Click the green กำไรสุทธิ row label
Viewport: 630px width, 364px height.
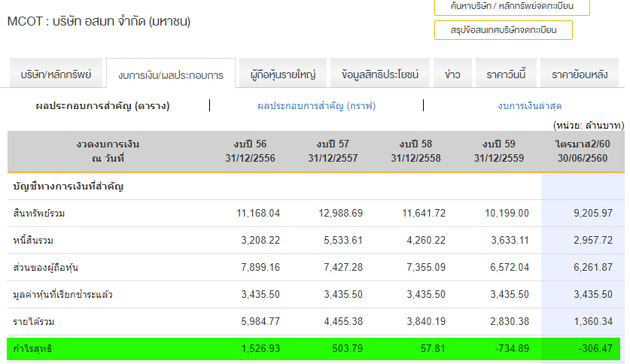[x=33, y=349]
